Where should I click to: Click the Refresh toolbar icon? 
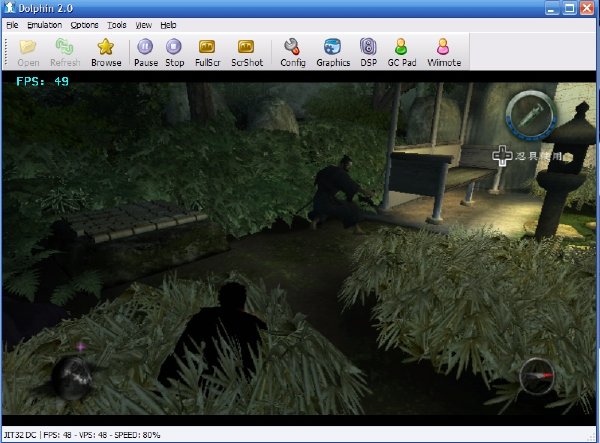(65, 52)
